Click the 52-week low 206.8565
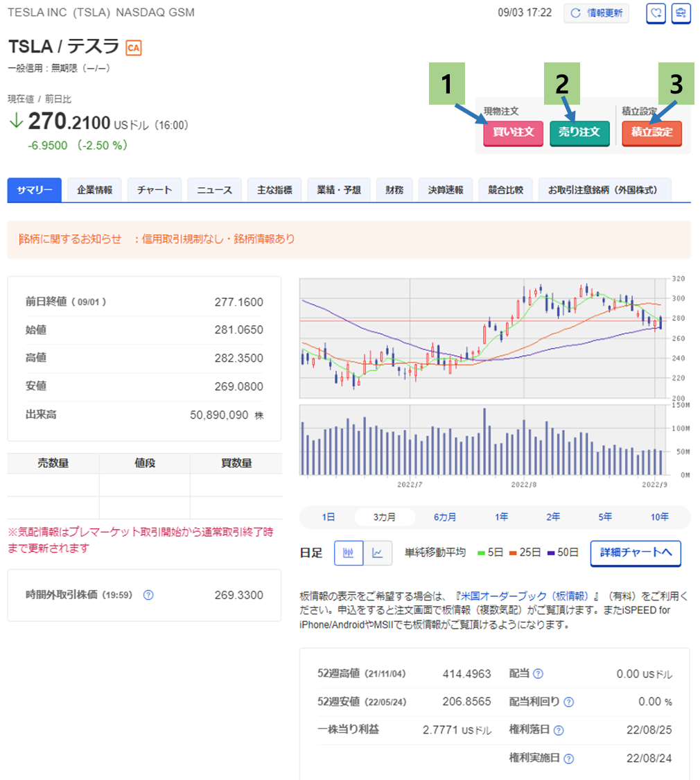Viewport: 700px width, 780px height. [467, 702]
